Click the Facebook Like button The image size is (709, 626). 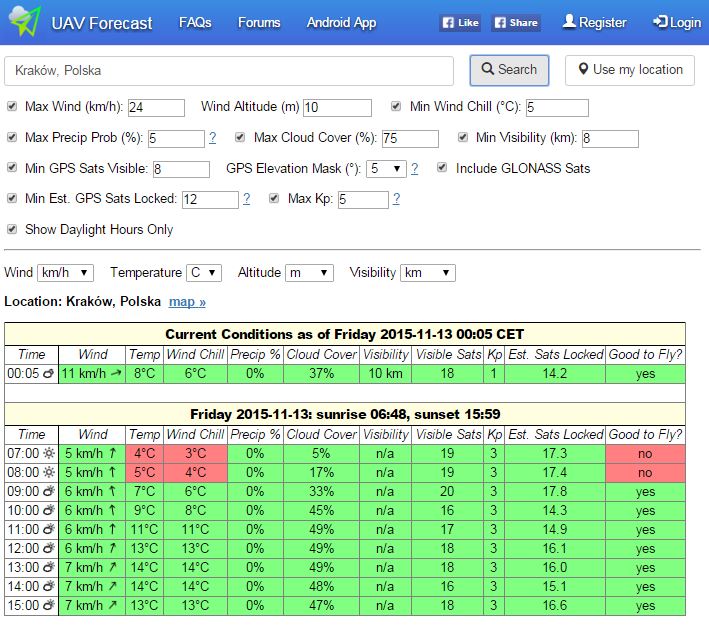tap(460, 23)
